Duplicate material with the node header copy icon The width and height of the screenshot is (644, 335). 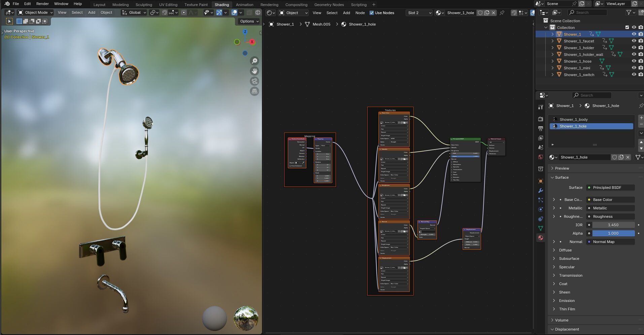tap(487, 13)
